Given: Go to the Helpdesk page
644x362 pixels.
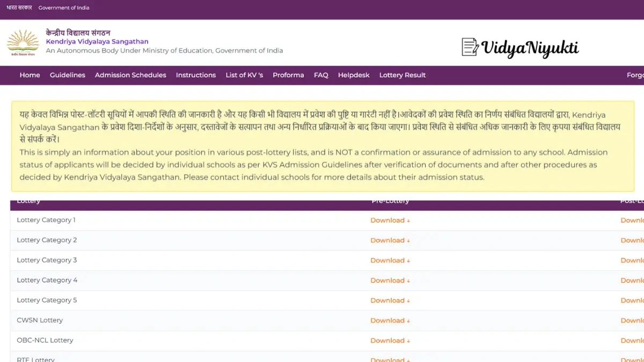Looking at the screenshot, I should pos(354,75).
